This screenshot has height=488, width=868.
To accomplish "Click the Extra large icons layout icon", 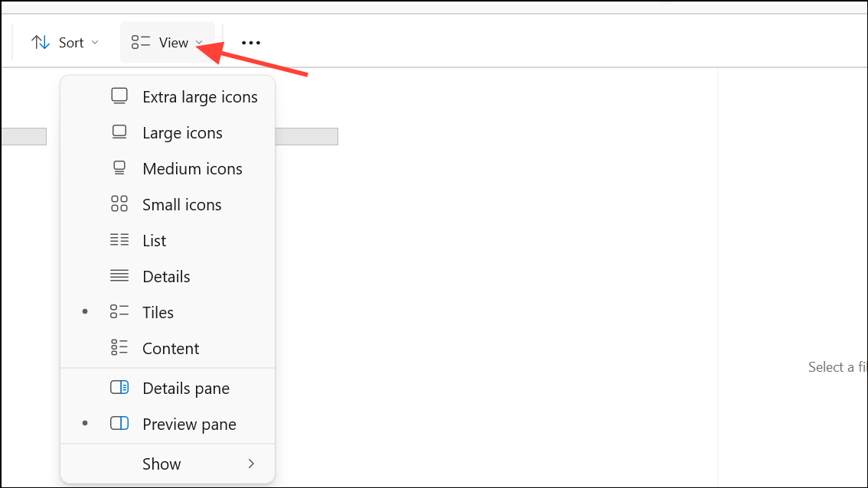I will click(119, 96).
